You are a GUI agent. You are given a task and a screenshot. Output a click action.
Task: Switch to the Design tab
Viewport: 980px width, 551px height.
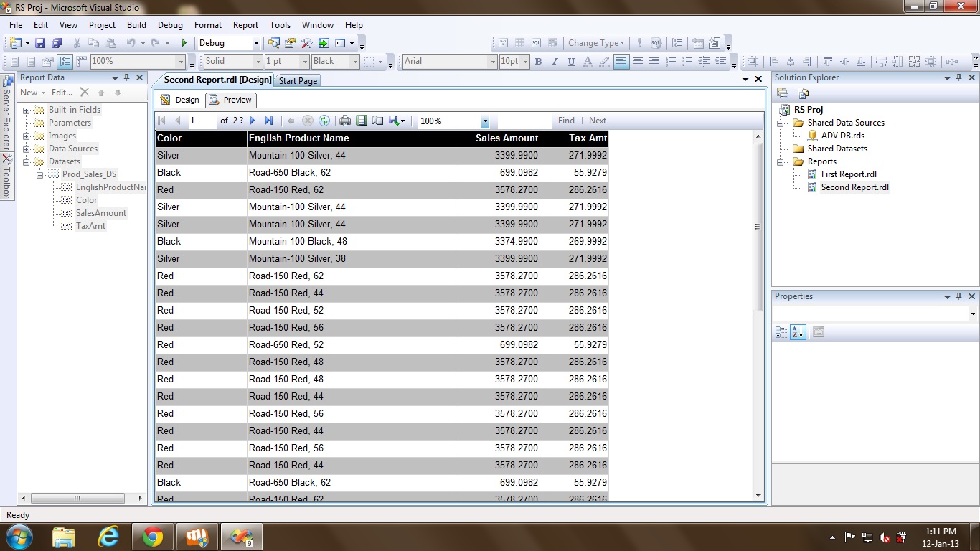pyautogui.click(x=180, y=100)
